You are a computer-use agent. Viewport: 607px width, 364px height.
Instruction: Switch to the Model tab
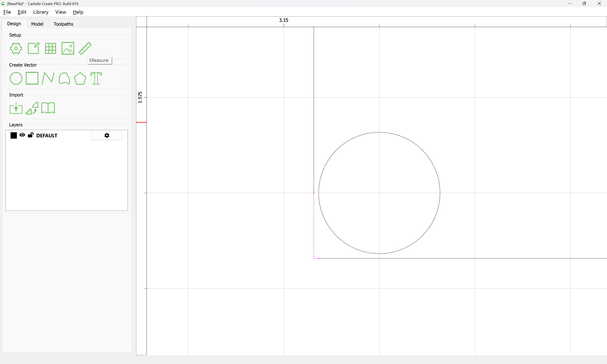[37, 24]
